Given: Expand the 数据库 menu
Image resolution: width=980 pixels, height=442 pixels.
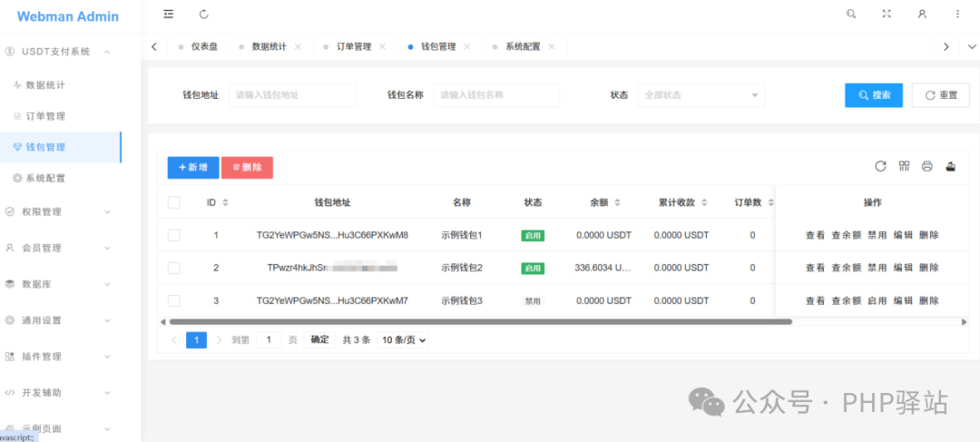Looking at the screenshot, I should (61, 284).
